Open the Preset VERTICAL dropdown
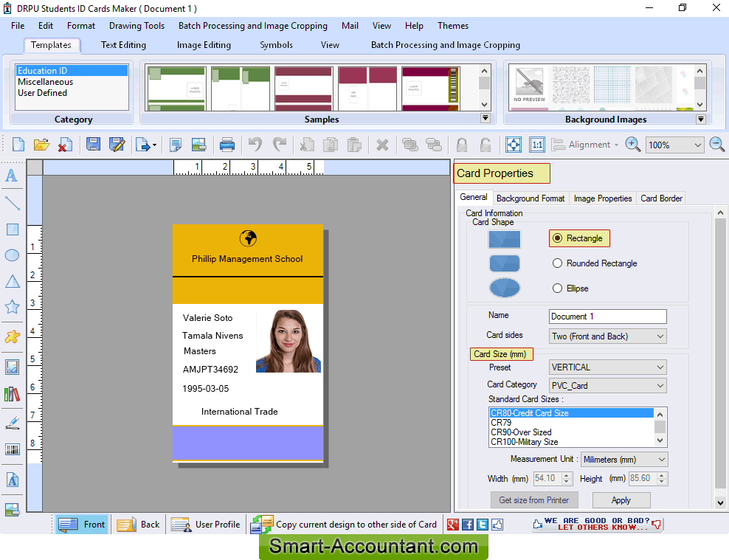The width and height of the screenshot is (729, 560). (x=608, y=367)
